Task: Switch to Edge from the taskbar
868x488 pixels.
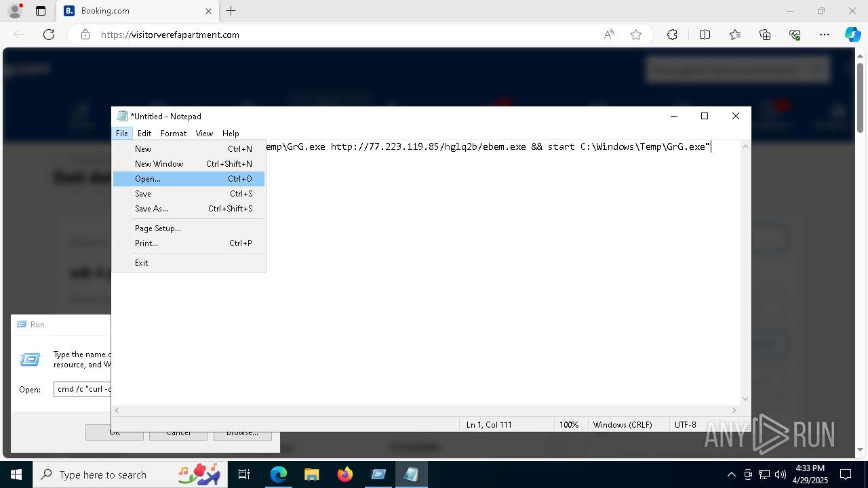Action: pyautogui.click(x=279, y=474)
